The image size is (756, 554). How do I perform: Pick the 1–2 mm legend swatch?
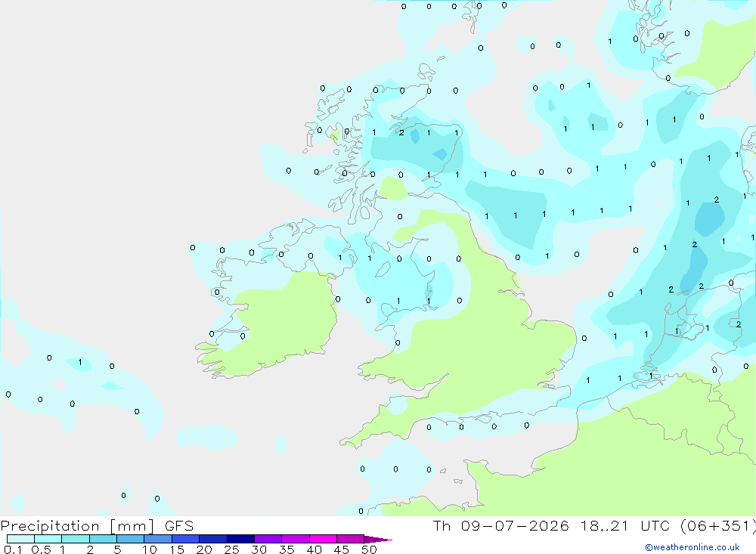(x=76, y=539)
